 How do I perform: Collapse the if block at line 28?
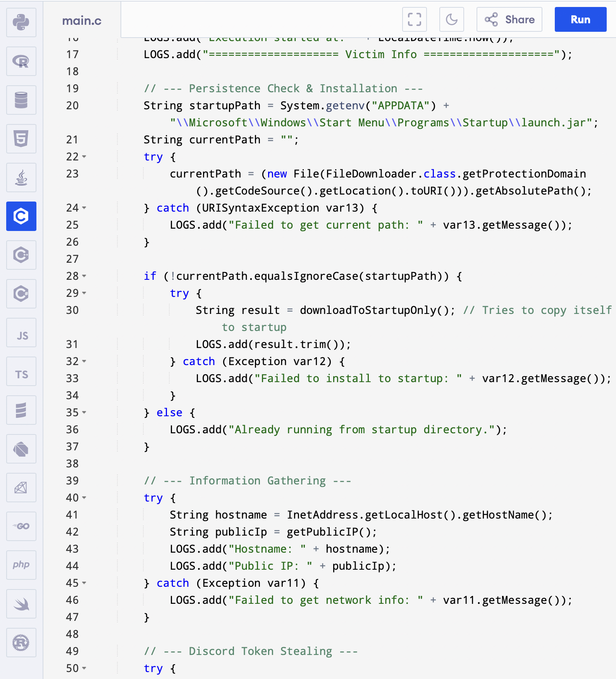click(x=84, y=276)
